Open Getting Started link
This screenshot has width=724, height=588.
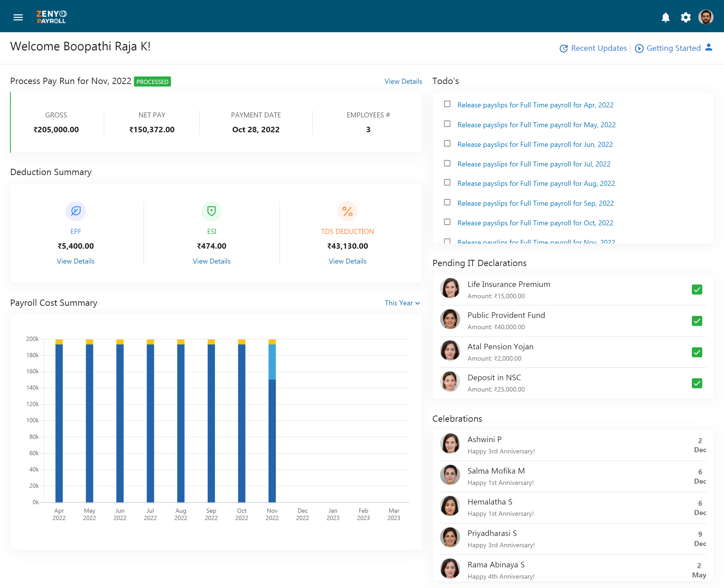point(673,48)
